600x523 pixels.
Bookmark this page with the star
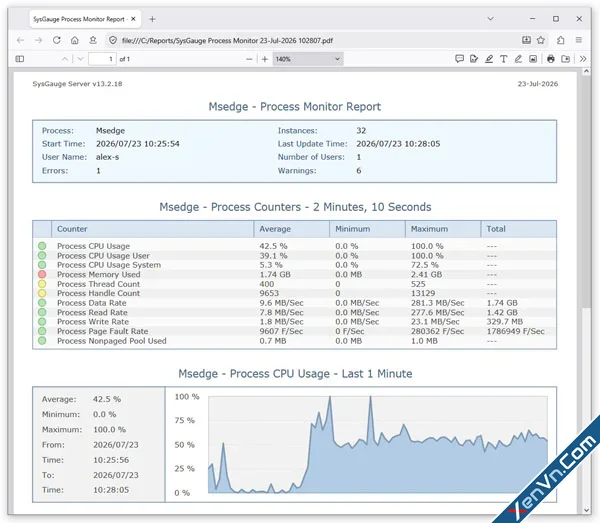pyautogui.click(x=541, y=40)
